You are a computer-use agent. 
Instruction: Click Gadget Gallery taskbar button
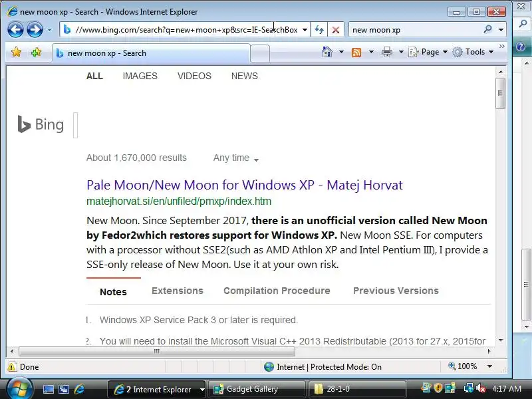(x=256, y=389)
